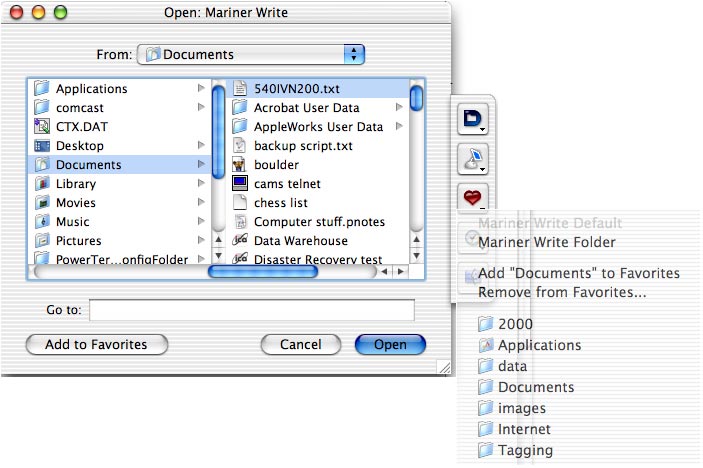Select data in the Favorites menu
Viewport: 703px width, 468px height.
coord(512,366)
